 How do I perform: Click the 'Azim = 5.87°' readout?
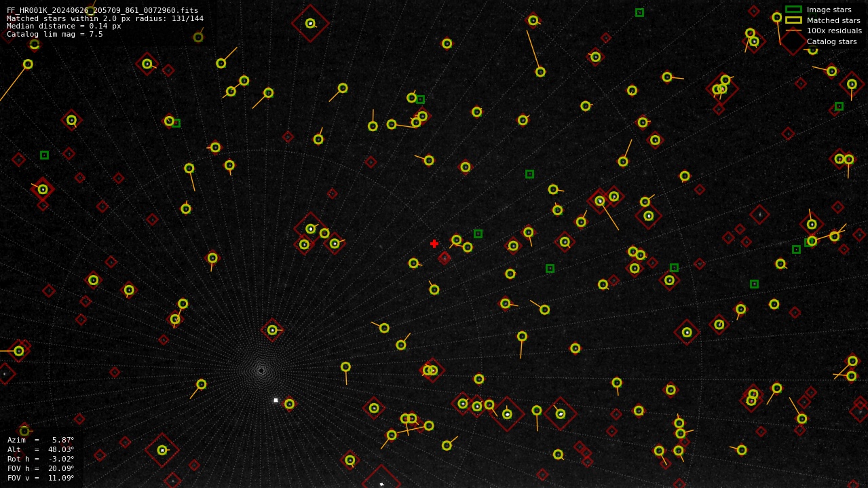(41, 440)
